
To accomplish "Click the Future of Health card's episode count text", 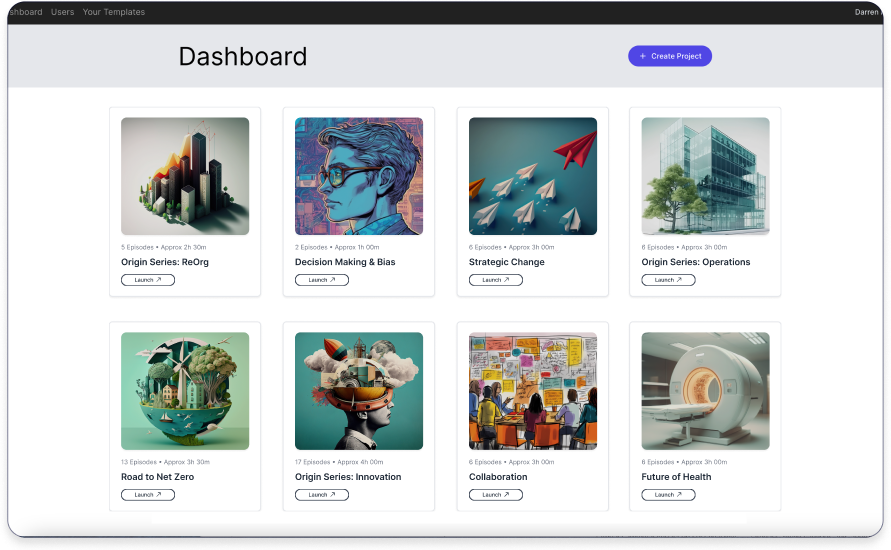I will [684, 462].
